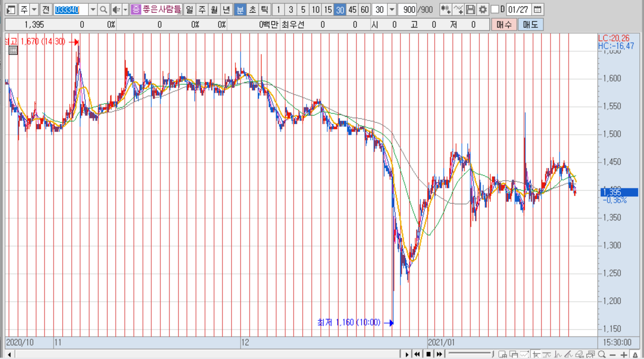The width and height of the screenshot is (644, 359).
Task: Click the 최저 1,160 low marker
Action: point(355,322)
